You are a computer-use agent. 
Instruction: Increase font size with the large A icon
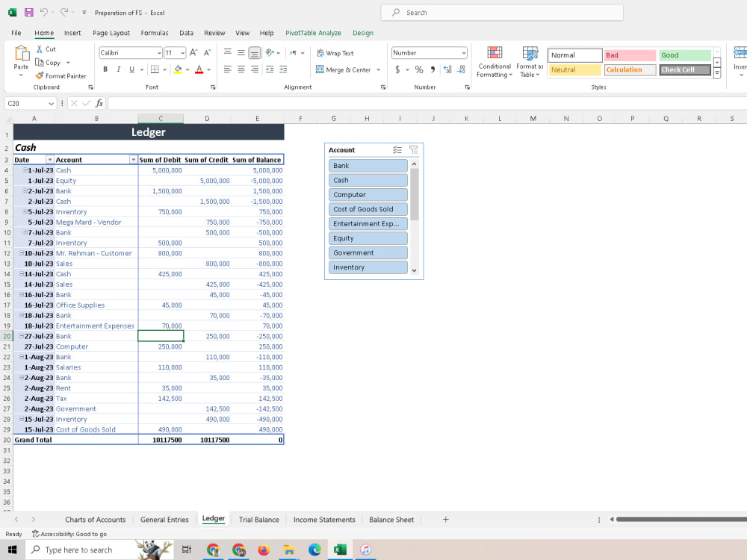(193, 52)
